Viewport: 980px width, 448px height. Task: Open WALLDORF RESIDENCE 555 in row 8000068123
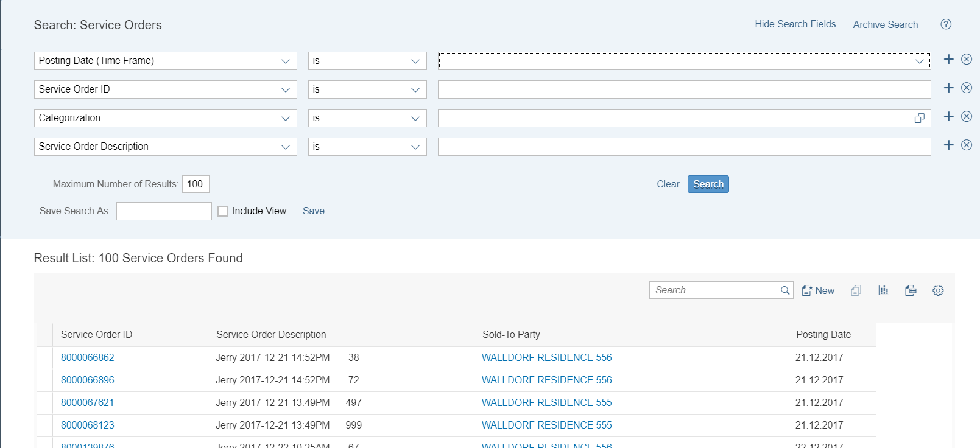[546, 425]
